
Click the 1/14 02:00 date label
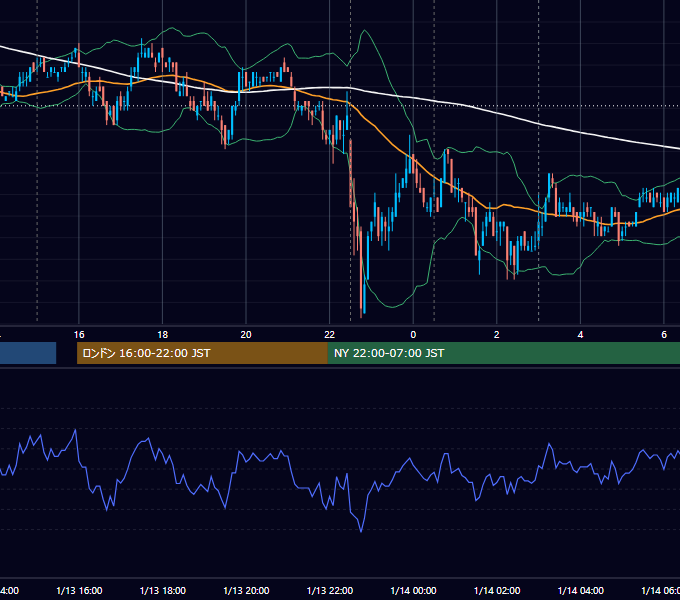point(497,590)
